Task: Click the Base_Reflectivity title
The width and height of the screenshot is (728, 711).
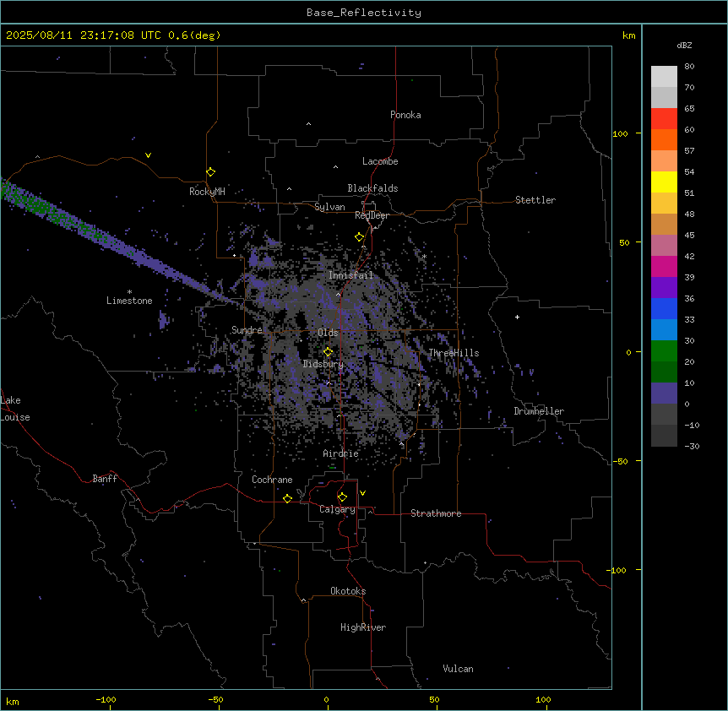Action: coord(364,13)
